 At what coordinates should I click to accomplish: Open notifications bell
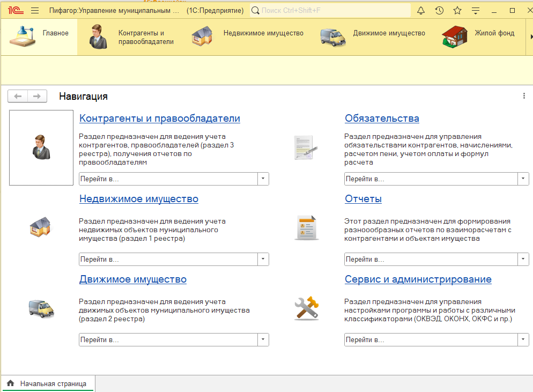421,11
